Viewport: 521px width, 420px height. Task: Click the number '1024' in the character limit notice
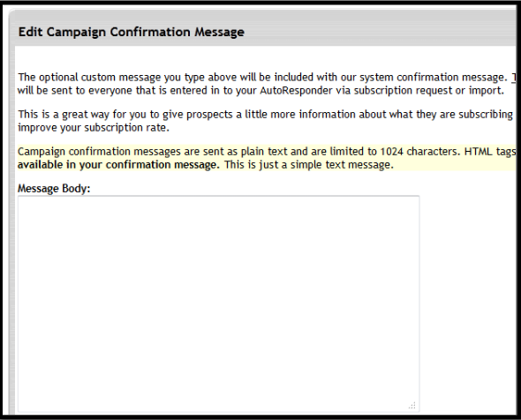point(391,152)
